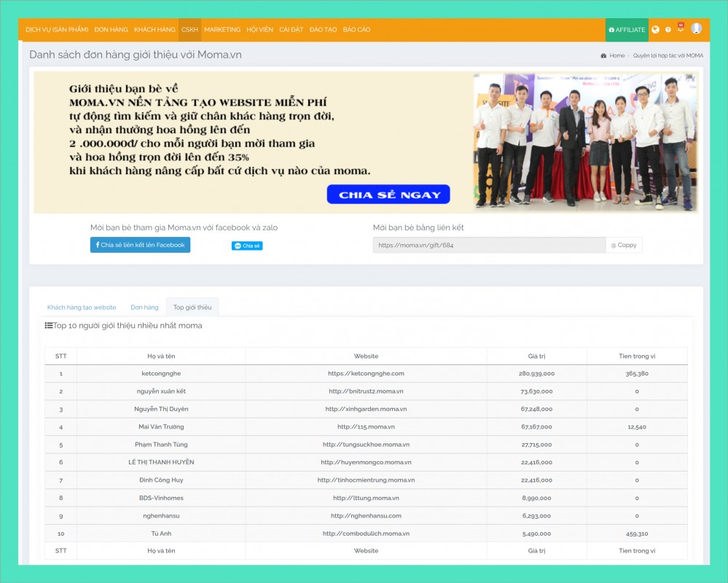Image resolution: width=728 pixels, height=583 pixels.
Task: Switch to the 'Đơn hàng' tab
Action: [x=144, y=308]
